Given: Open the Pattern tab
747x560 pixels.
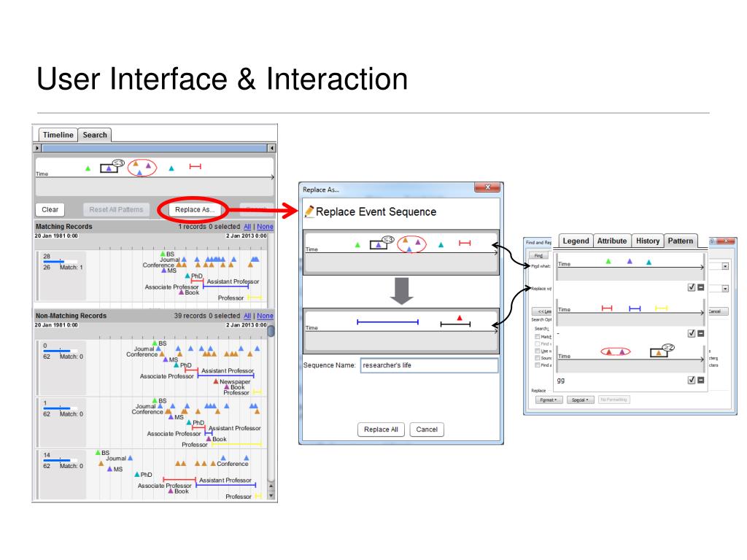Looking at the screenshot, I should 681,241.
